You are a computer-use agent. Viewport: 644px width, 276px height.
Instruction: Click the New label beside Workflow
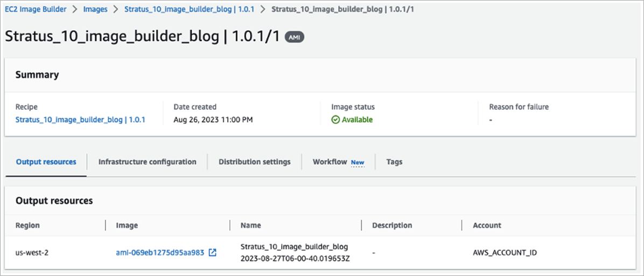pyautogui.click(x=358, y=162)
